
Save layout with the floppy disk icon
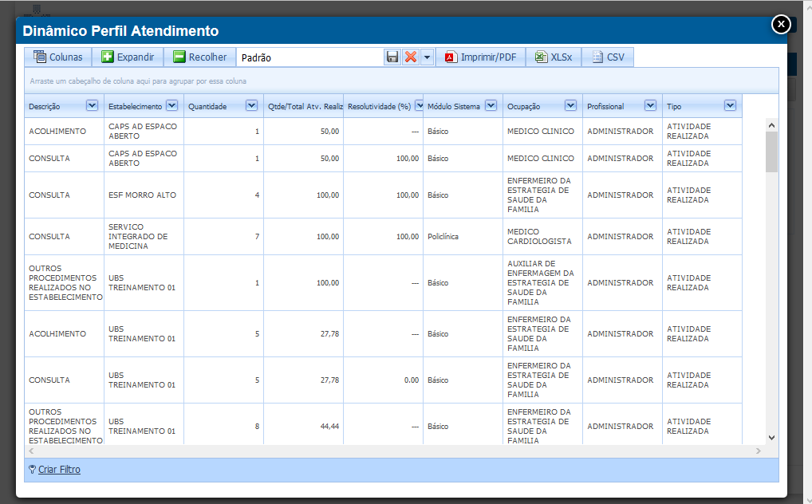pos(392,57)
